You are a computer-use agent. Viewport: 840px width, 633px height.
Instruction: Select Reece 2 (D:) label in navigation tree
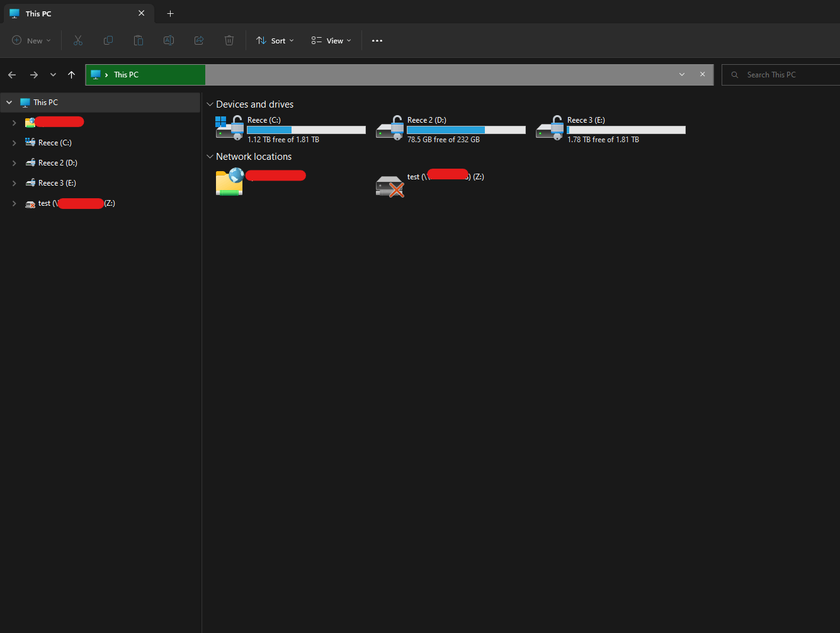coord(57,163)
